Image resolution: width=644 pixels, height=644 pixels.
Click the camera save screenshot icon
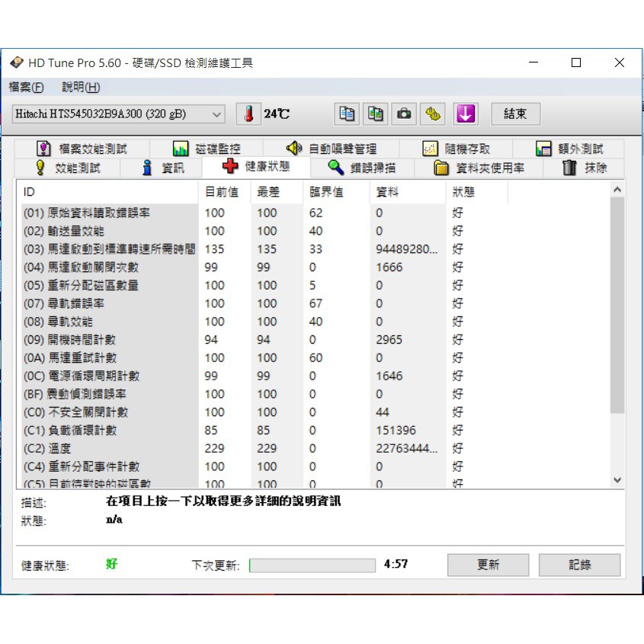pyautogui.click(x=404, y=114)
